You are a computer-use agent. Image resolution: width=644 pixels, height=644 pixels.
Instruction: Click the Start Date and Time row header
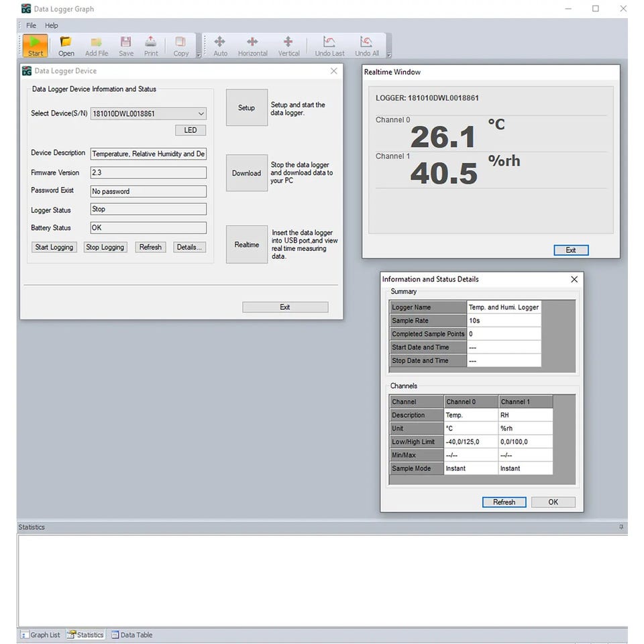(428, 347)
